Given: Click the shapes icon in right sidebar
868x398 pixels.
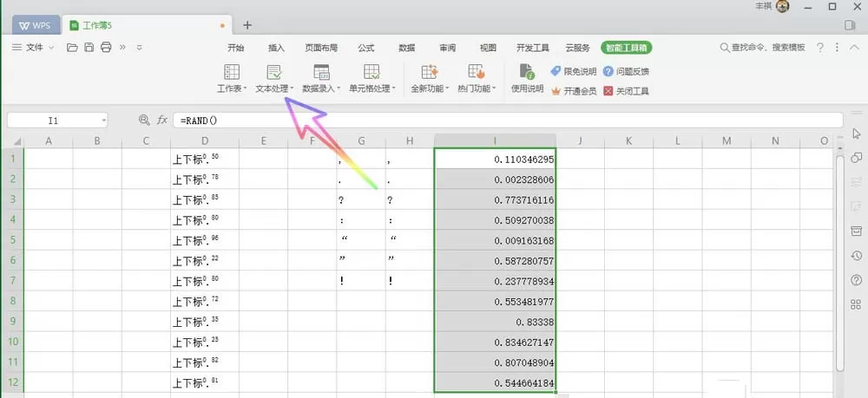Looking at the screenshot, I should tap(857, 158).
